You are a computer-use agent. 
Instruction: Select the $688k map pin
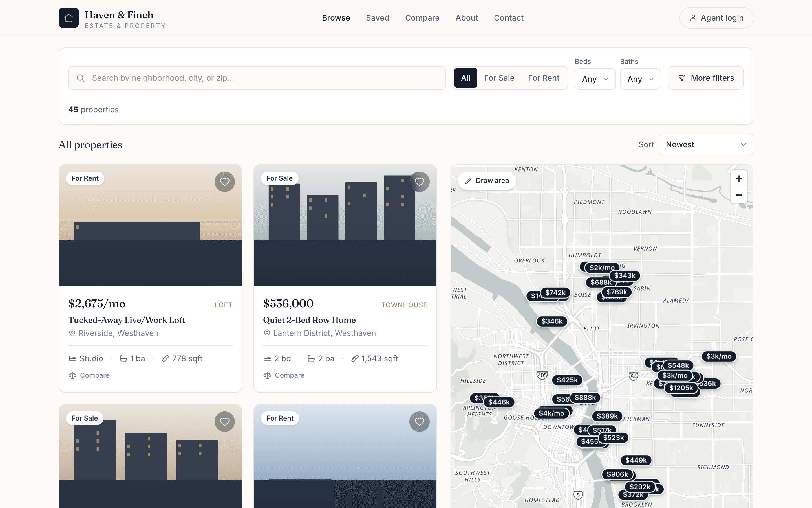[x=601, y=283]
